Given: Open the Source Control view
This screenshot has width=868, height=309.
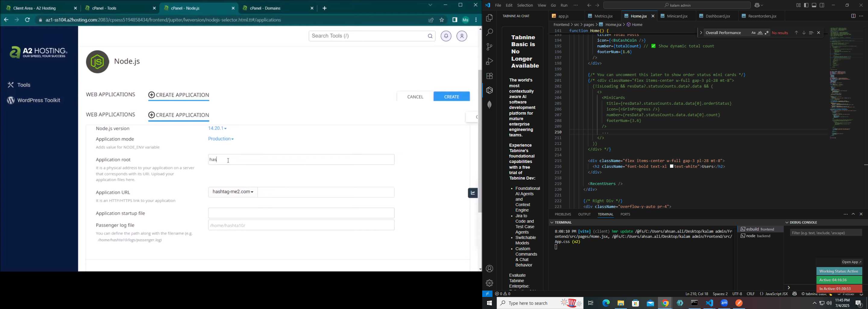Looking at the screenshot, I should (x=489, y=47).
